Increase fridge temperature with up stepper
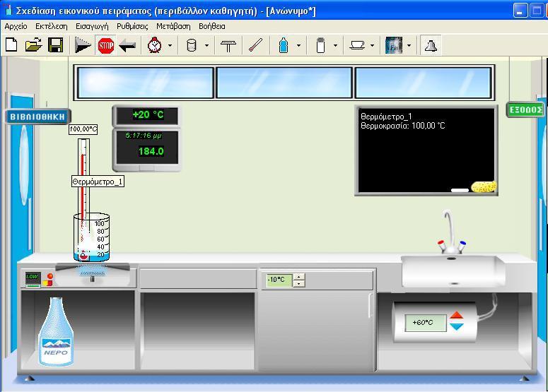 pos(299,277)
